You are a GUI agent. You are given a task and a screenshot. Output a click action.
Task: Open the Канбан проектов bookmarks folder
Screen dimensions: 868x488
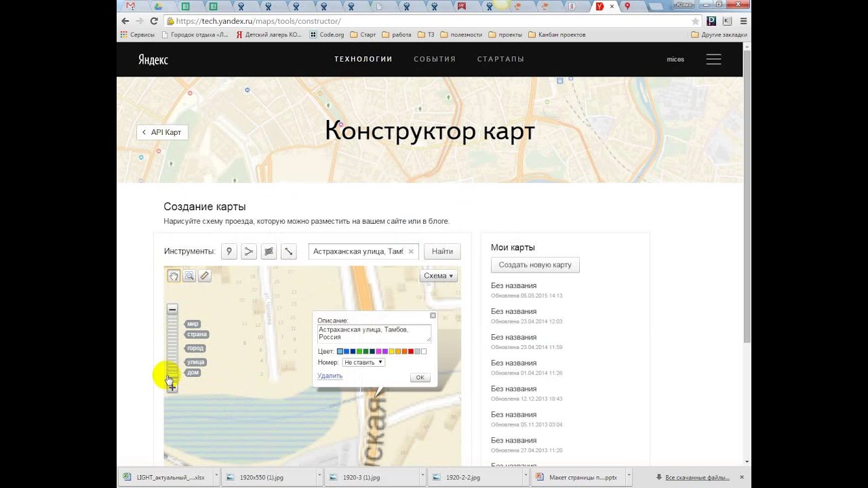557,35
